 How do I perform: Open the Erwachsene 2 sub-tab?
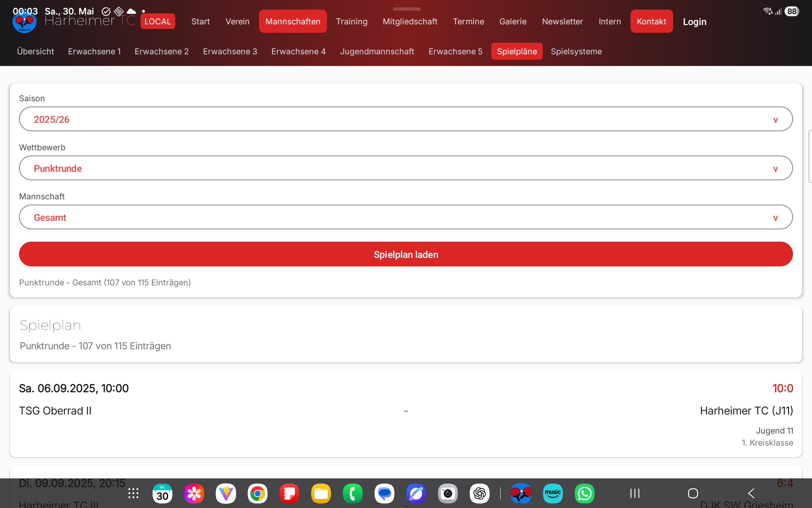[162, 51]
